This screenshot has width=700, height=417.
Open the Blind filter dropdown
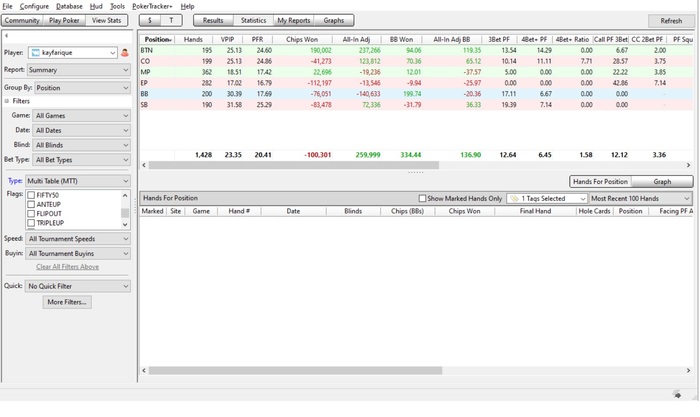[x=81, y=145]
